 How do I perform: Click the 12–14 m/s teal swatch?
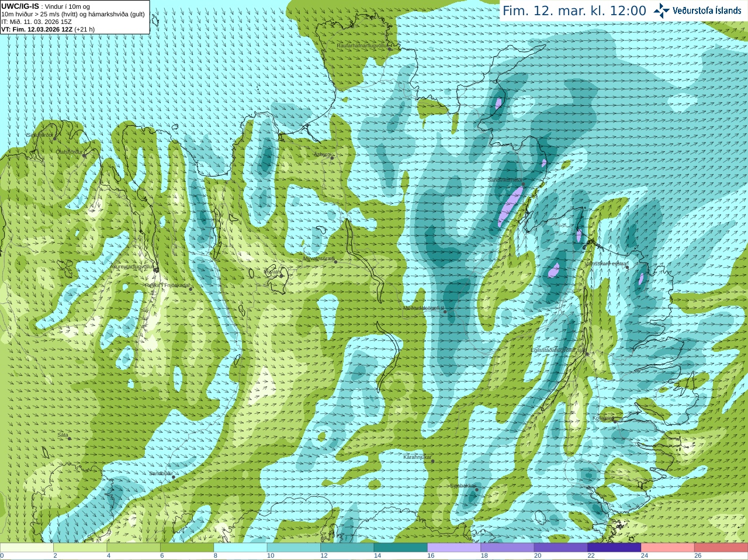[x=347, y=548]
